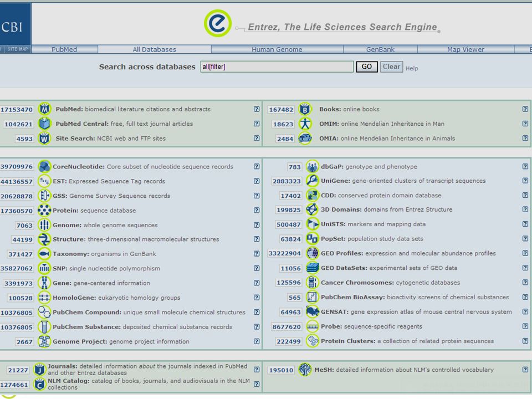Click the Cancer Chromosomes icon
The image size is (532, 399).
point(312,282)
